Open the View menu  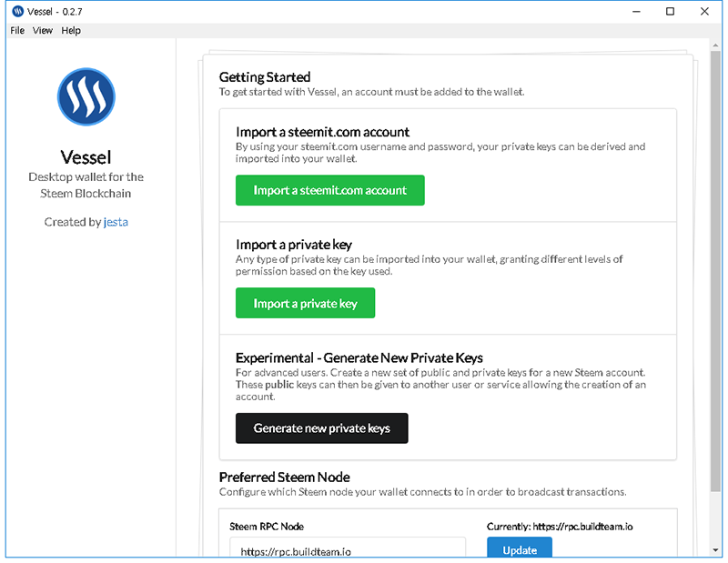point(42,31)
